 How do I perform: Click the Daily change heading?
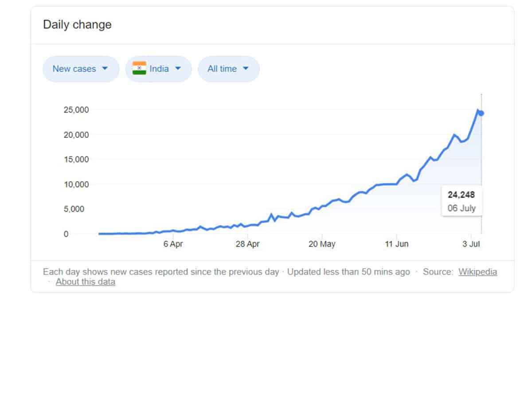(77, 25)
